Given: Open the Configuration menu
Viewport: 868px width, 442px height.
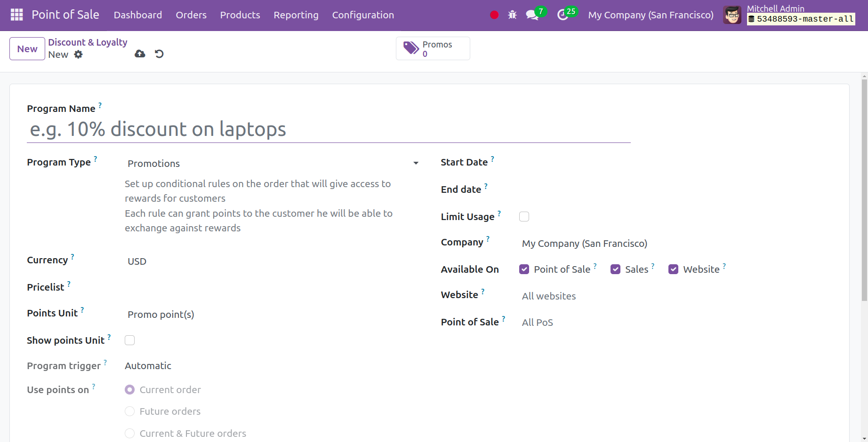Looking at the screenshot, I should (362, 15).
